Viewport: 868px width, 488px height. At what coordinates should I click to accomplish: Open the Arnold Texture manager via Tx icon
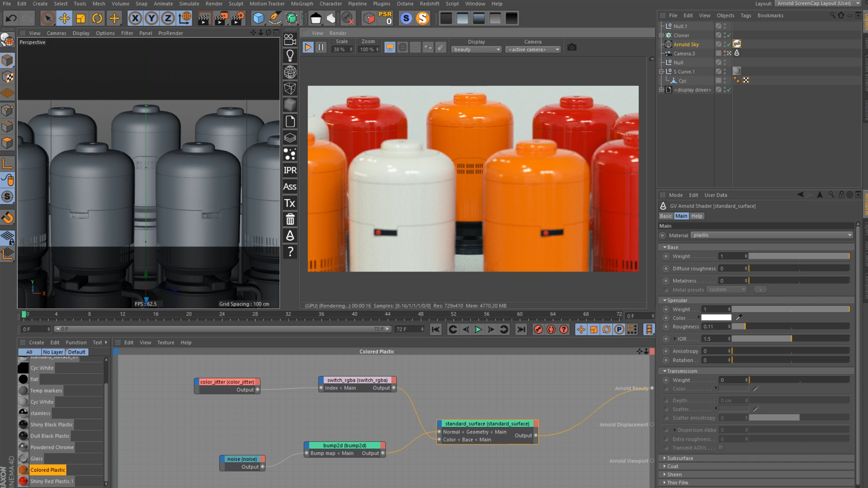coord(290,203)
